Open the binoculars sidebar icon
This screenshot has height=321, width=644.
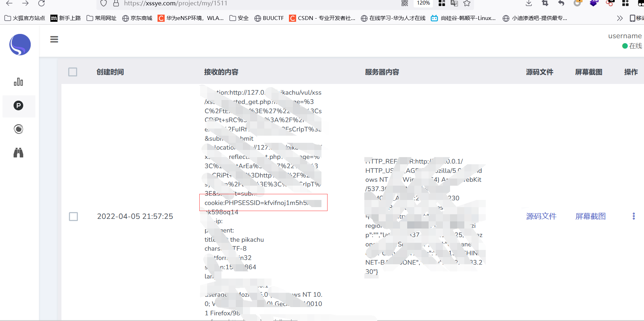[19, 153]
